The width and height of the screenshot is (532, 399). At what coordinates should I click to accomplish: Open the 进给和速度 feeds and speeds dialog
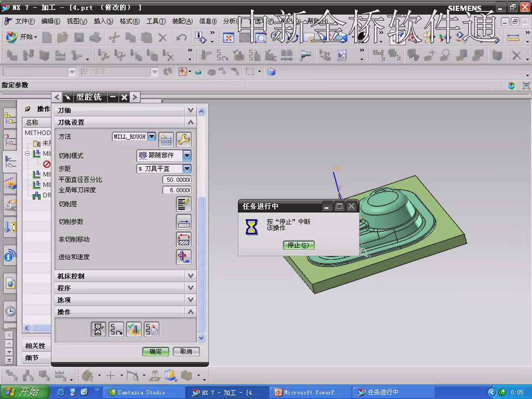tap(184, 257)
